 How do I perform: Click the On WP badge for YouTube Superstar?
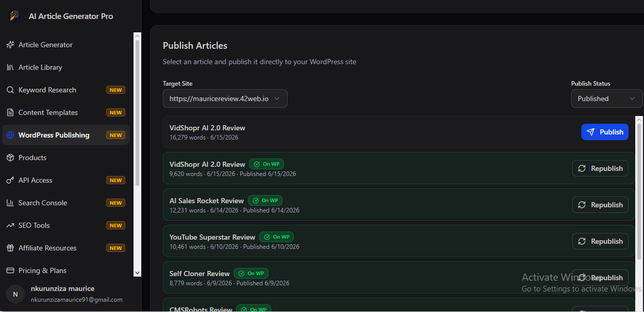(x=276, y=237)
